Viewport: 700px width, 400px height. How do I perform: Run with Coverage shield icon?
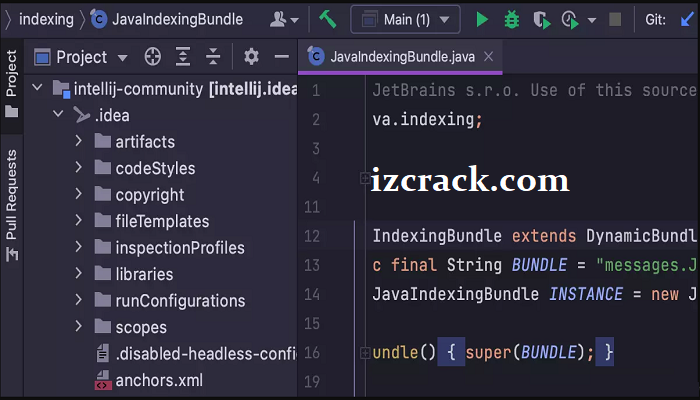click(x=542, y=20)
